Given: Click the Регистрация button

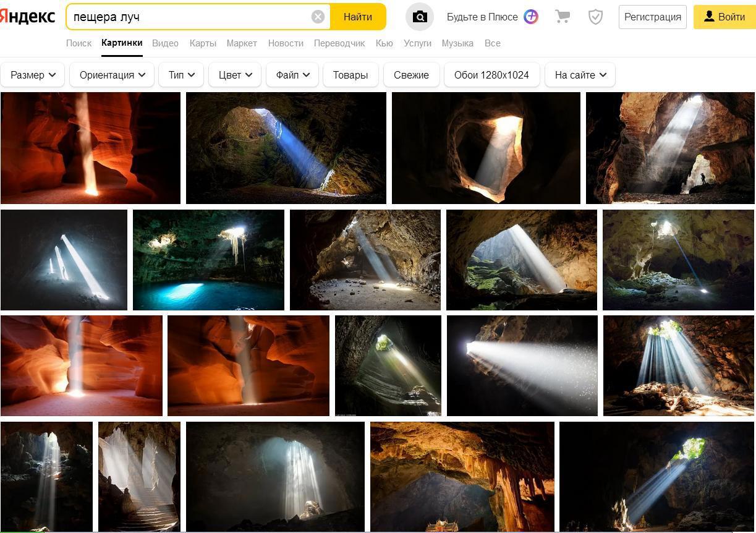Looking at the screenshot, I should [652, 17].
